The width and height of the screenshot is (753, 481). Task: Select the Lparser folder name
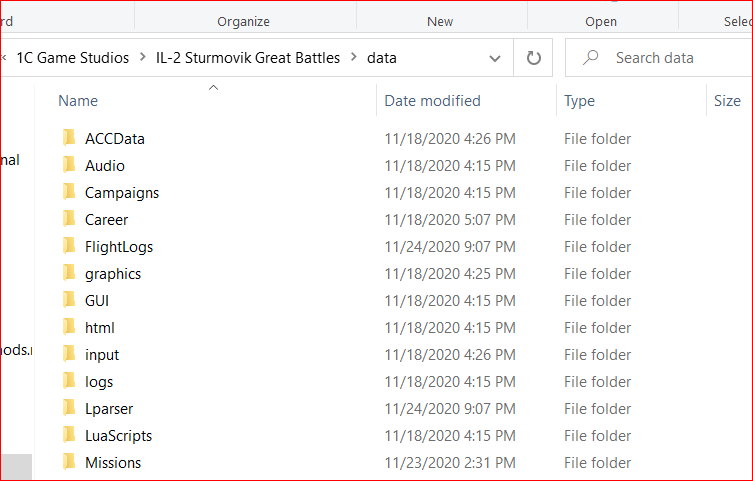point(109,409)
